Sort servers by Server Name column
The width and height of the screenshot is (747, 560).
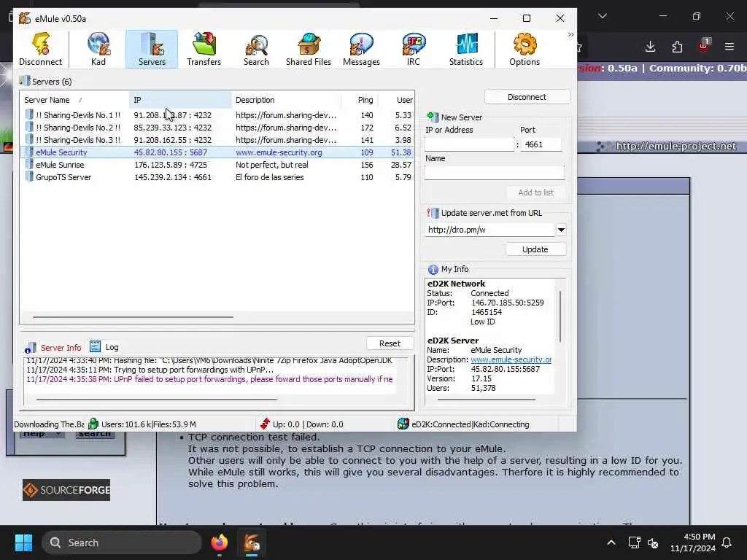[74, 100]
